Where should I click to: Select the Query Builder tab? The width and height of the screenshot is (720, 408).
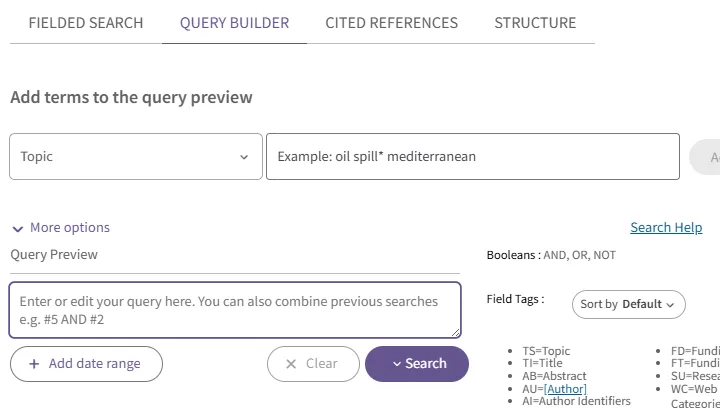[x=234, y=23]
